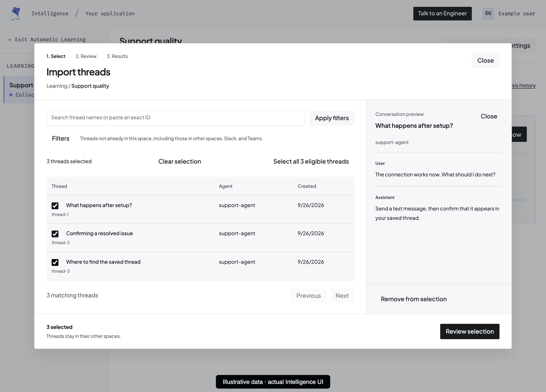
Task: Click 'Confirming a resolved issue' thread title
Action: click(x=99, y=233)
